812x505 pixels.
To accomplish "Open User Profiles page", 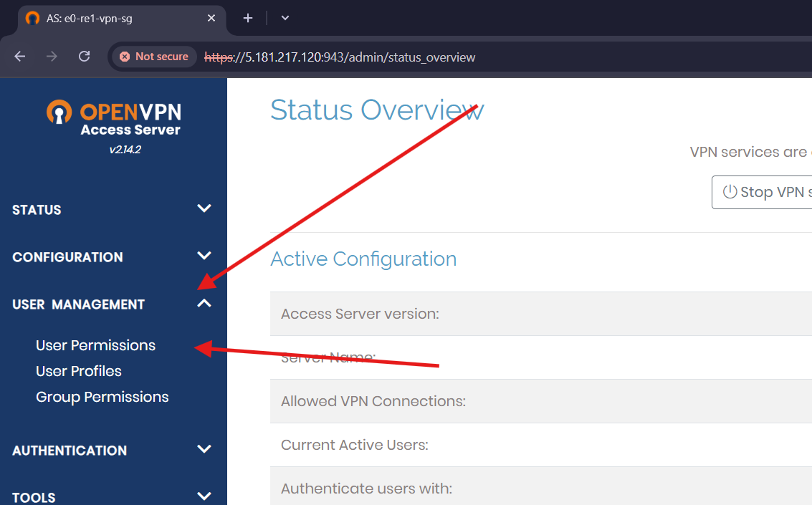I will [79, 372].
